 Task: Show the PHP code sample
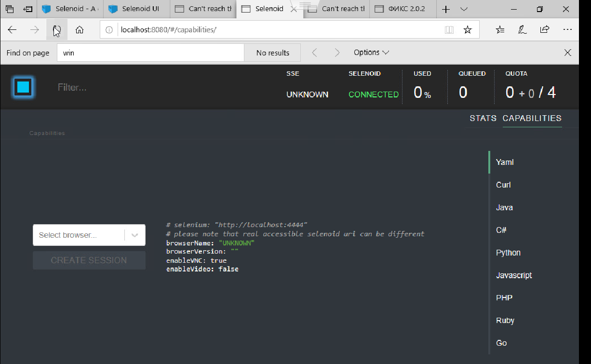[504, 297]
